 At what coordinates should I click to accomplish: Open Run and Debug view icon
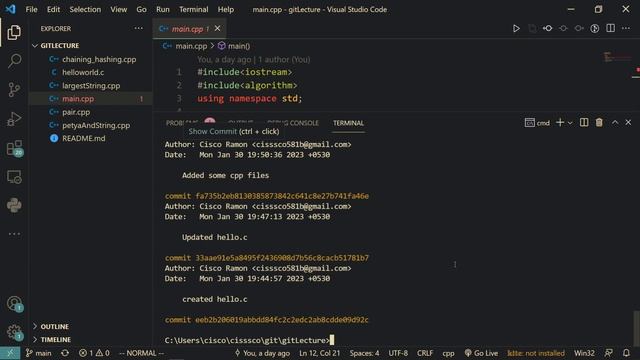tap(14, 119)
